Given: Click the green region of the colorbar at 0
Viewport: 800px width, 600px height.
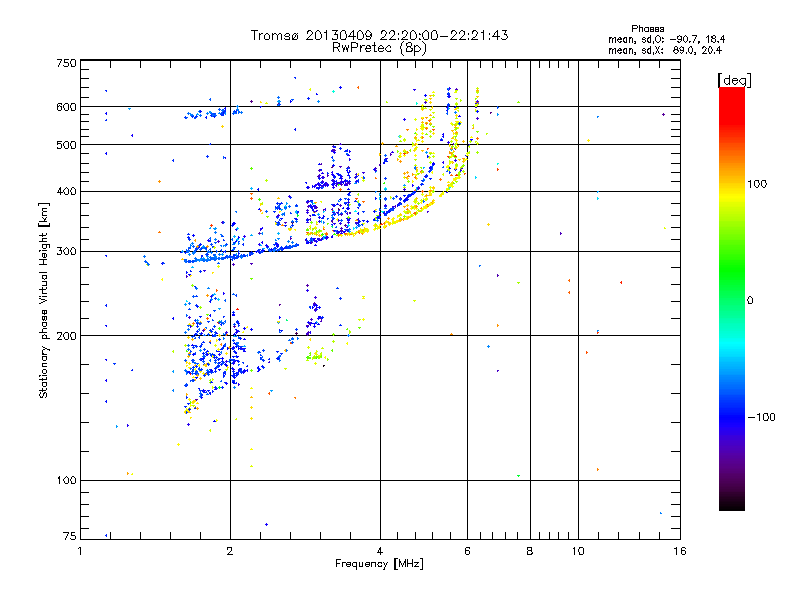Looking at the screenshot, I should (732, 300).
